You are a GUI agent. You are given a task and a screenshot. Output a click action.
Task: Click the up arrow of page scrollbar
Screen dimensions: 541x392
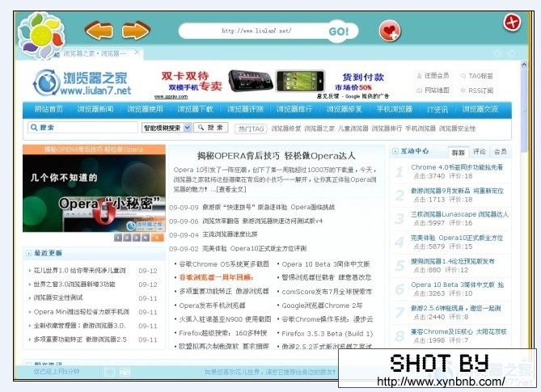[x=524, y=65]
